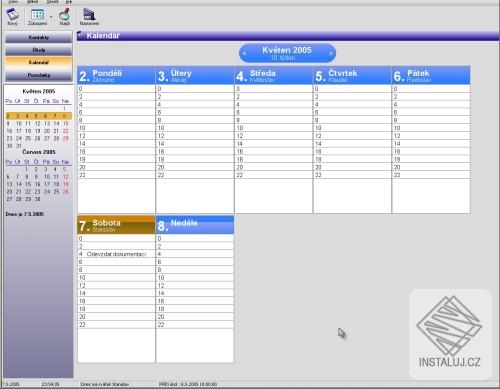Select May 15 in the mini calendar
The image size is (500, 389).
(x=66, y=124)
